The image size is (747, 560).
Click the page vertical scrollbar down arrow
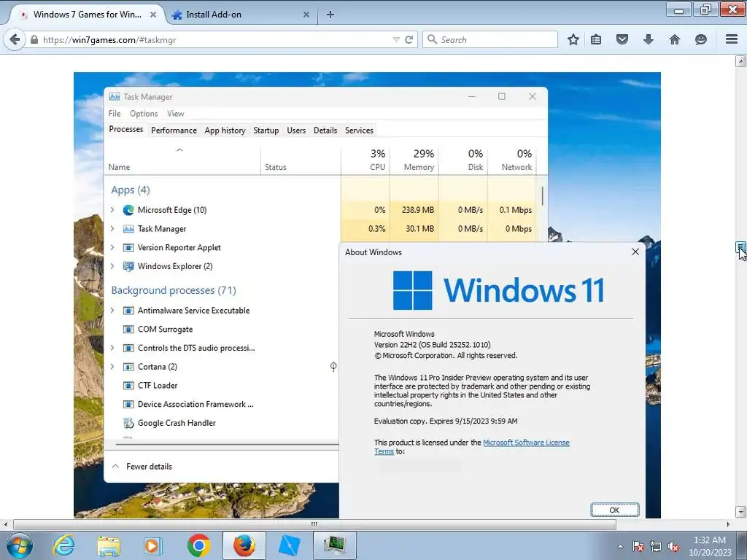(x=740, y=512)
